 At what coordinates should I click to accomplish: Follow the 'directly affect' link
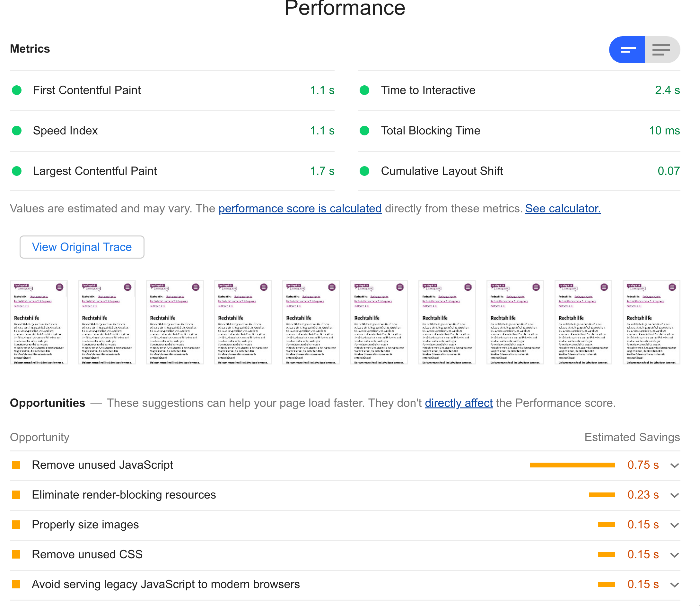click(458, 403)
